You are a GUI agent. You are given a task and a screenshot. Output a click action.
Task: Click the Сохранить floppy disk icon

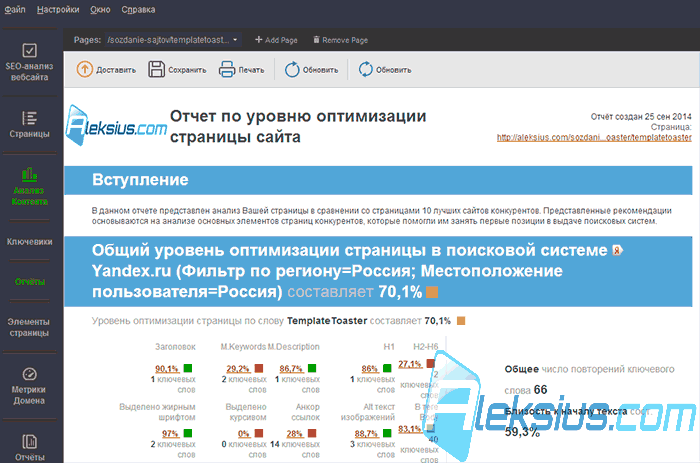[156, 70]
